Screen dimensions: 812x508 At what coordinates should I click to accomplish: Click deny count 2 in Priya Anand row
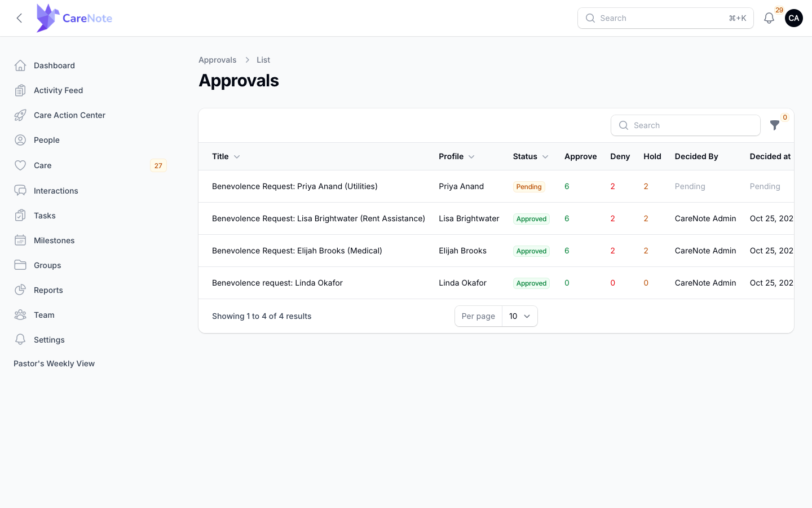(x=612, y=186)
